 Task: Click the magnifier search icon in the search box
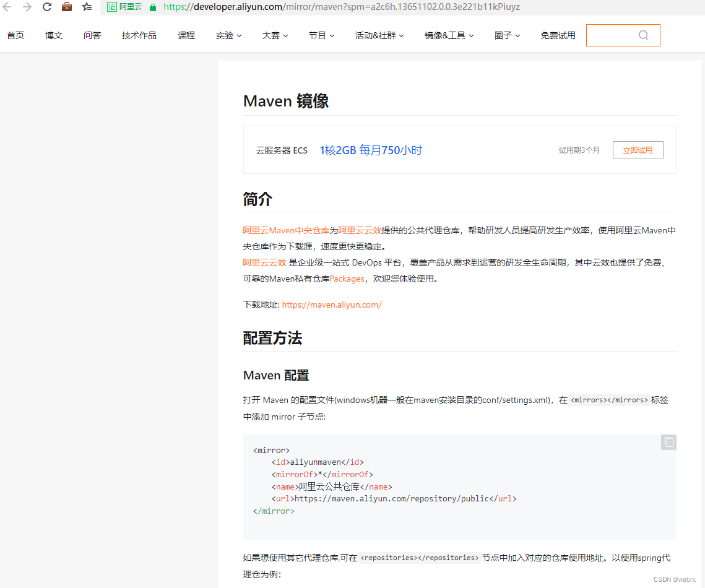pos(643,35)
